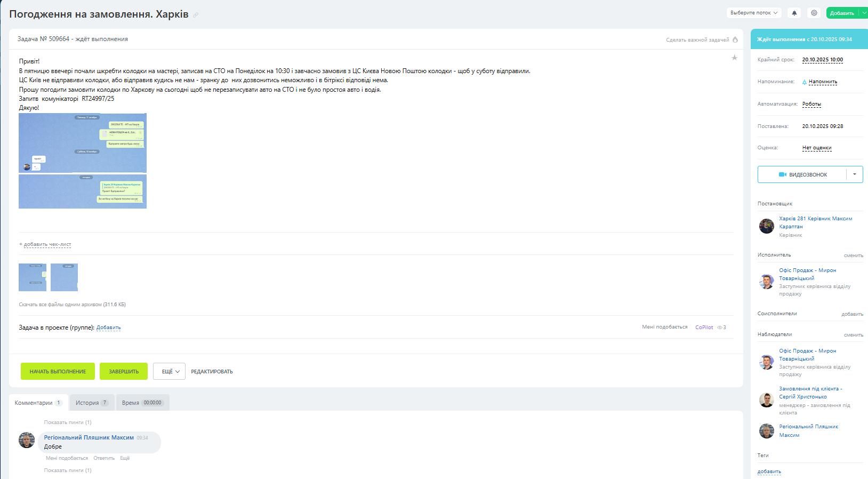Toggle the favorite star icon

click(x=734, y=58)
